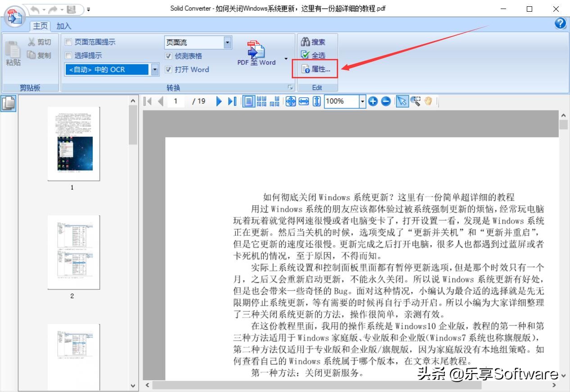
Task: Click the document horizontal scrollbar thumb
Action: coord(317,385)
